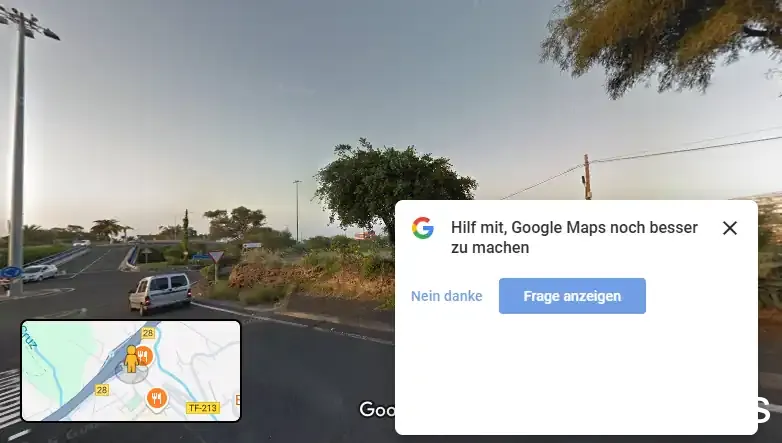
Task: Click the white car parked at left
Action: click(40, 273)
